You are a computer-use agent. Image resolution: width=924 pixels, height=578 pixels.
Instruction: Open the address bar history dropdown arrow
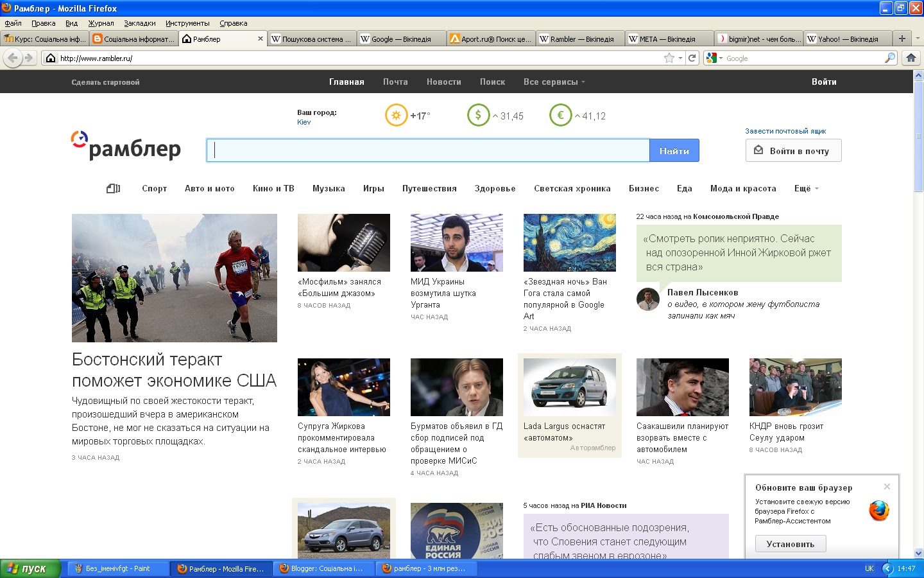(x=680, y=58)
